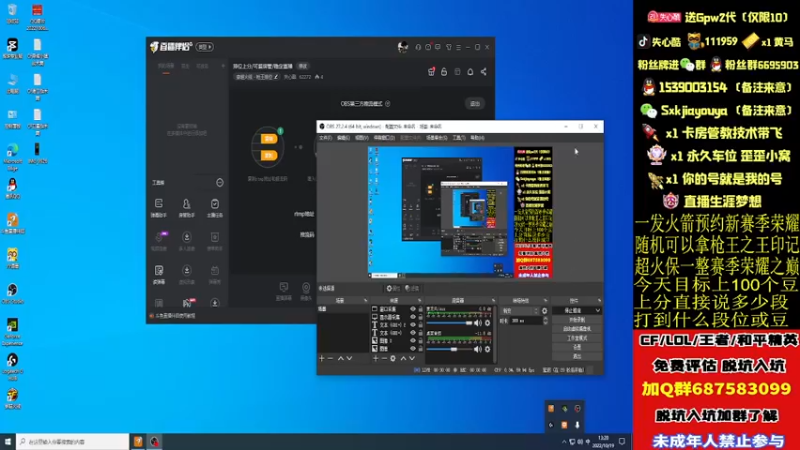Image resolution: width=800 pixels, height=450 pixels.
Task: Move source down with the arrow in OBS Sources toolbar
Action: 412,359
